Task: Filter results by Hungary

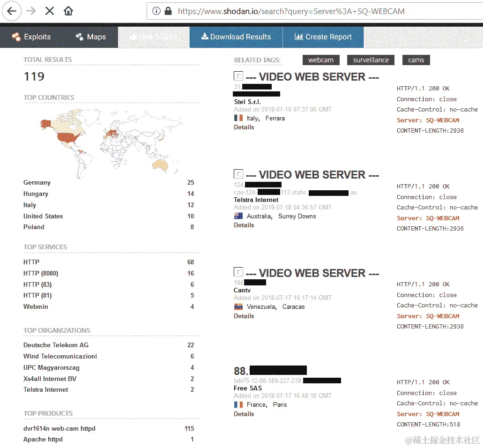Action: point(36,194)
